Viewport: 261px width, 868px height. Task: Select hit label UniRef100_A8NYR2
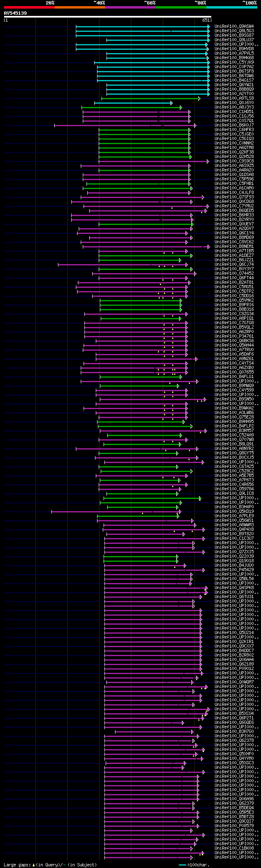pos(234,448)
